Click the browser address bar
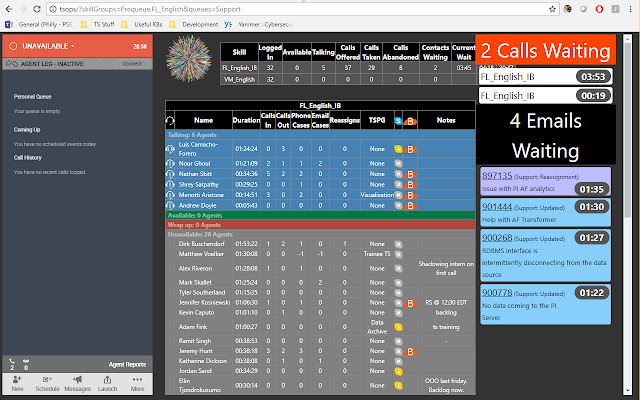The image size is (640, 400). (300, 8)
